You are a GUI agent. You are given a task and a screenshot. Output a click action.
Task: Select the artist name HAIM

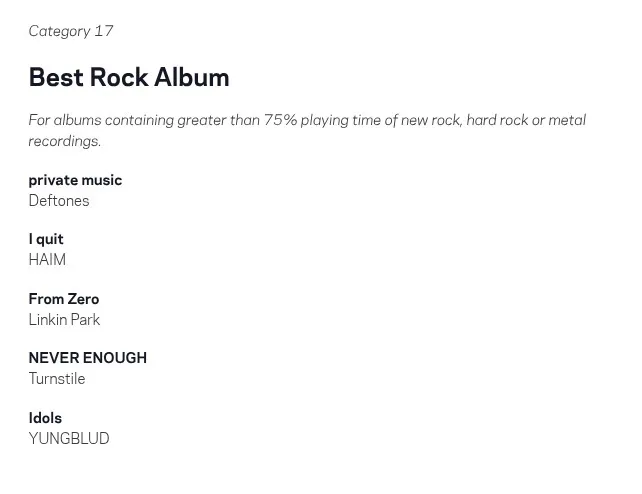(47, 260)
